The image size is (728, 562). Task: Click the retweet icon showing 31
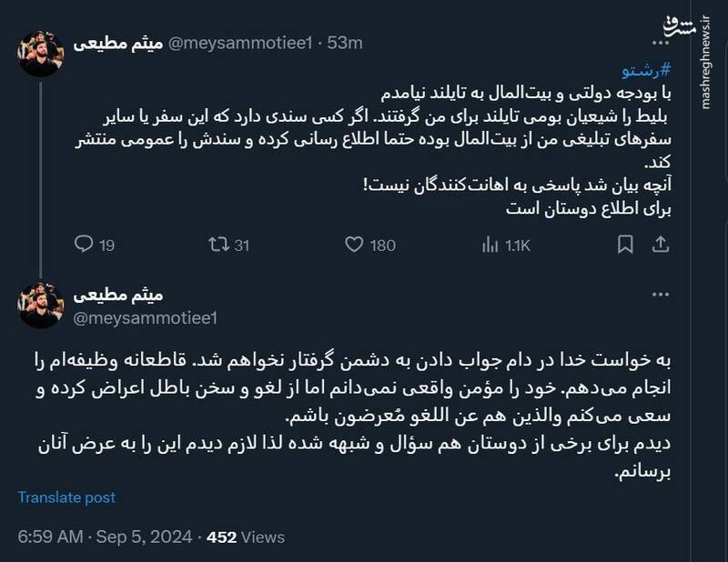tap(219, 245)
